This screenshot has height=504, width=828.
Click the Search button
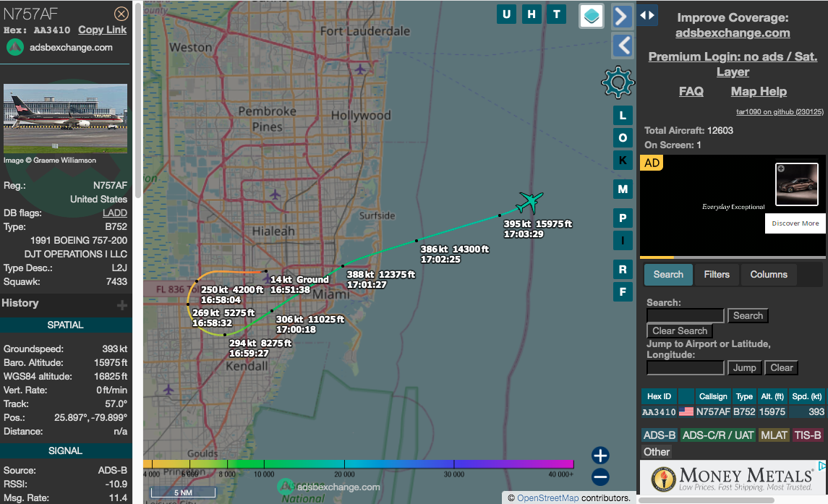[748, 316]
